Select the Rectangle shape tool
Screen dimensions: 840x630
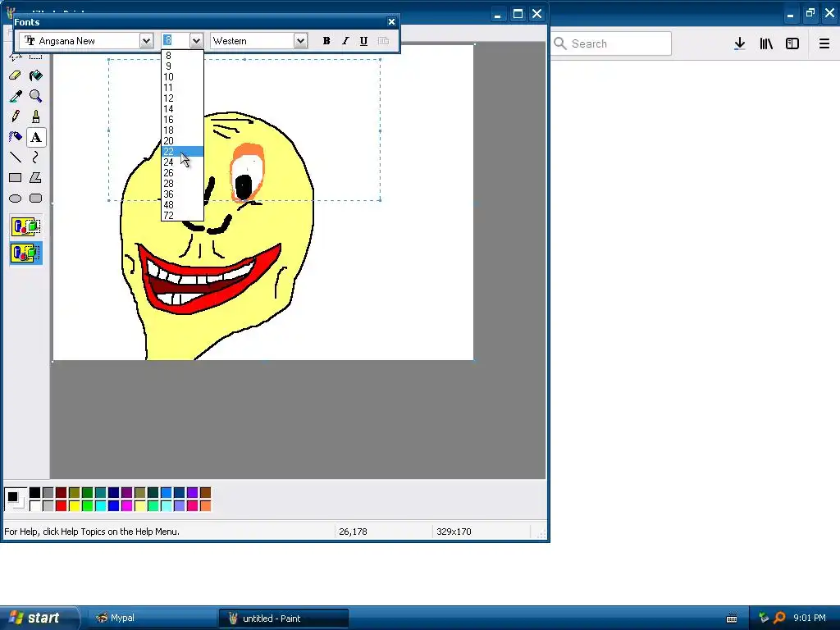(15, 178)
